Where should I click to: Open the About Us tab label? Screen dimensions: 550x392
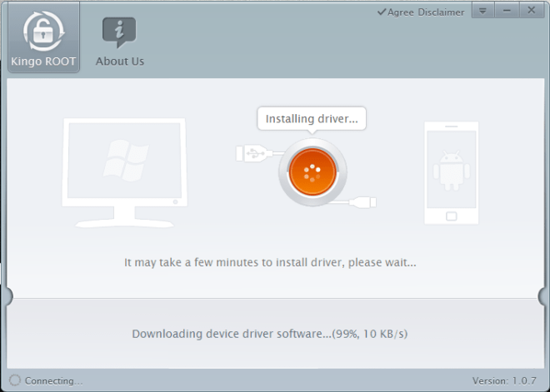[x=119, y=62]
